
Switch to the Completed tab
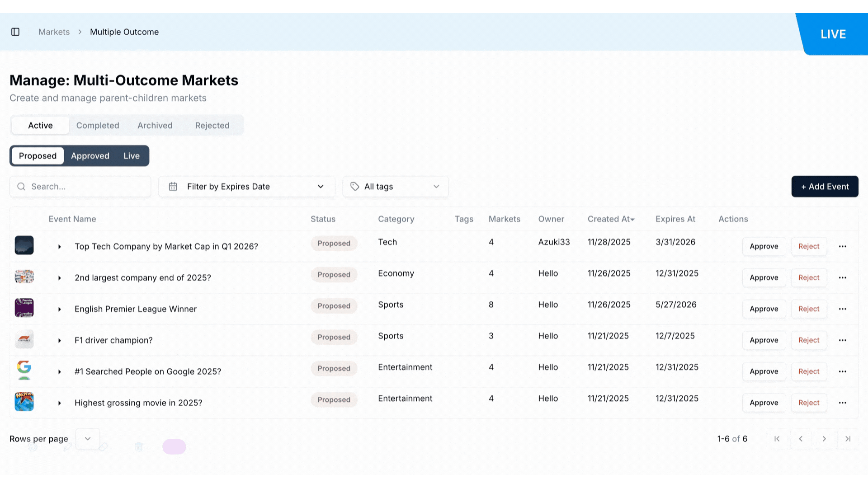coord(98,126)
